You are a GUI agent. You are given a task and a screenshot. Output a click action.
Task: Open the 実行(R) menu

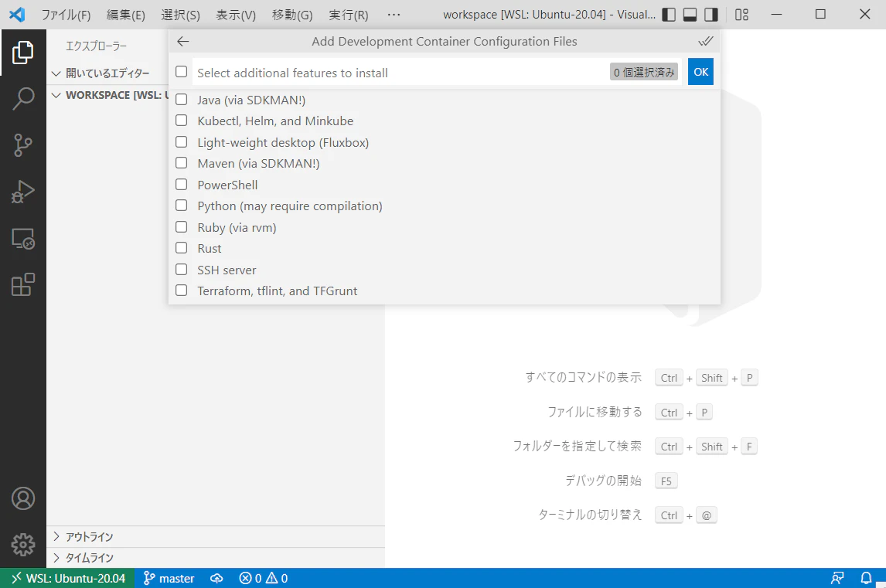(x=348, y=15)
